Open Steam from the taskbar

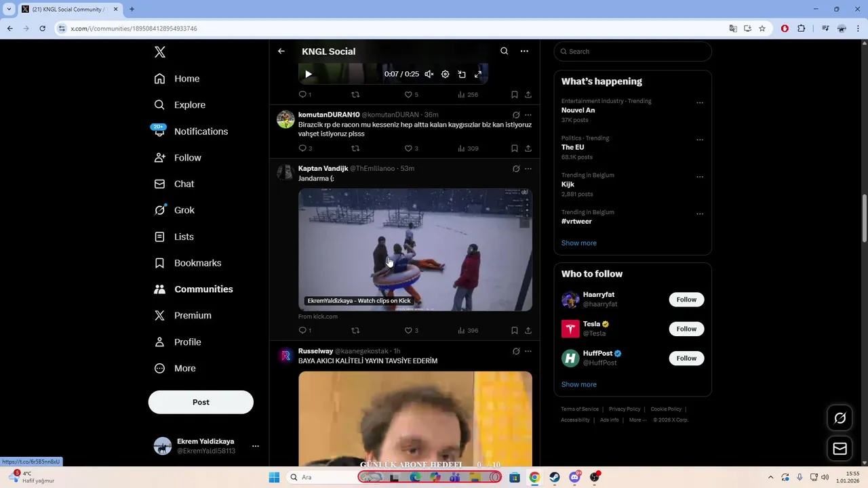point(555,477)
